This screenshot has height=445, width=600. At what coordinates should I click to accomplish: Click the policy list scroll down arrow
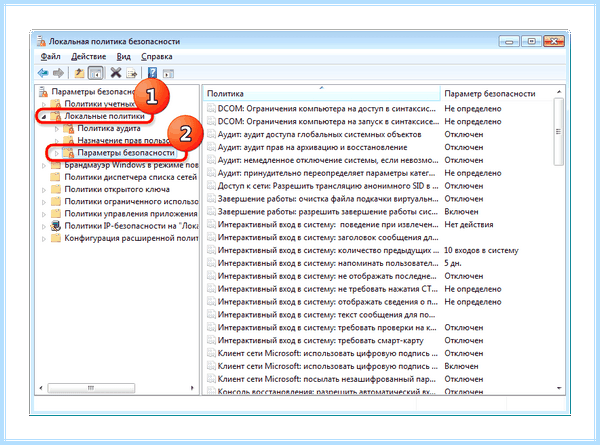559,388
